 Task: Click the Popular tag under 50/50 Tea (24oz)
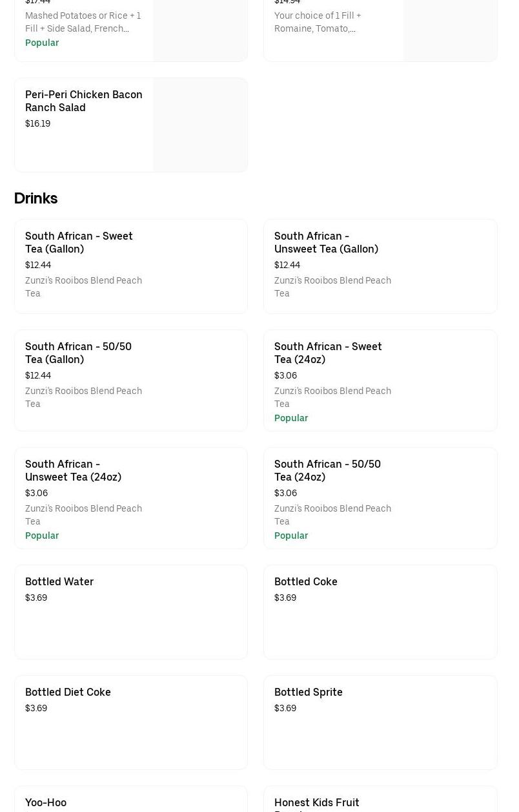[291, 536]
